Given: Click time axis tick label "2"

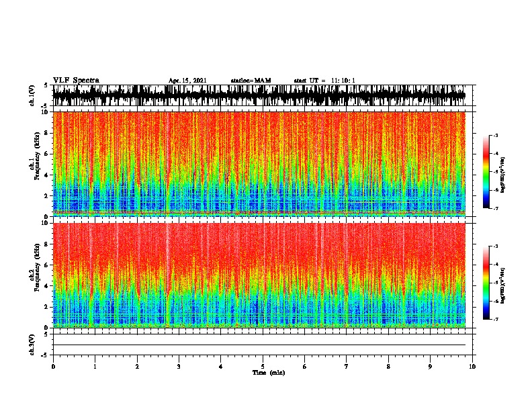Looking at the screenshot, I should click(x=137, y=367).
